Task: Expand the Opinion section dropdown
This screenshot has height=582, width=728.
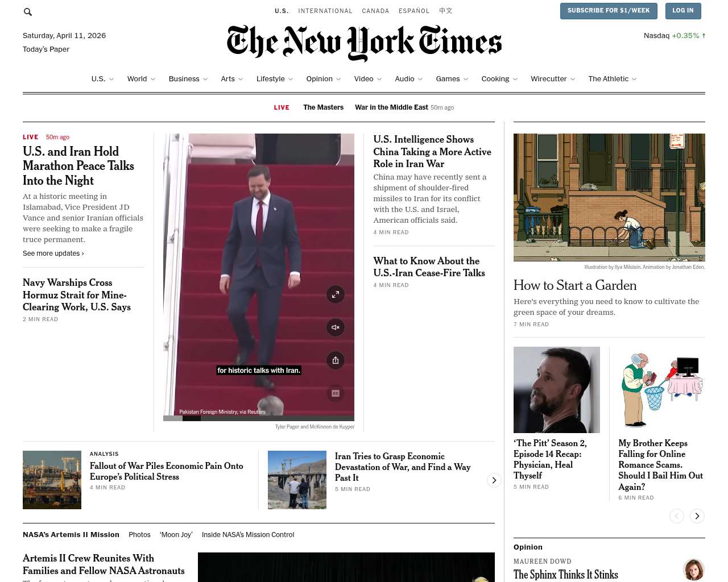Action: coord(324,79)
